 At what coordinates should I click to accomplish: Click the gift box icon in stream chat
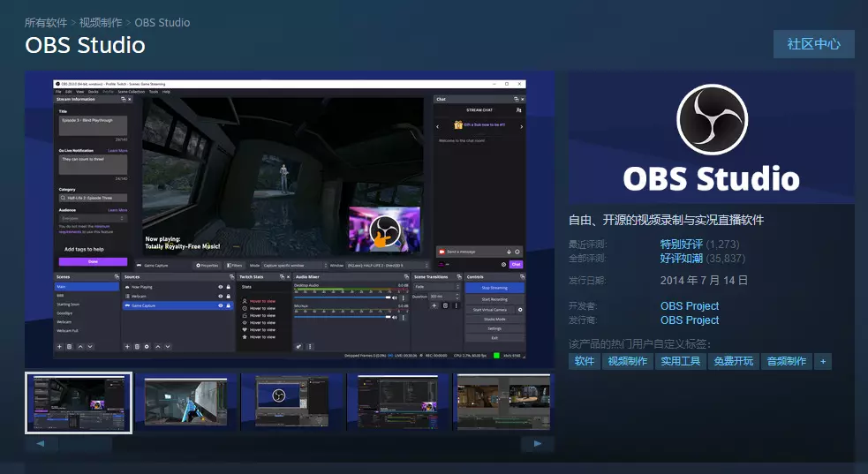tap(457, 125)
